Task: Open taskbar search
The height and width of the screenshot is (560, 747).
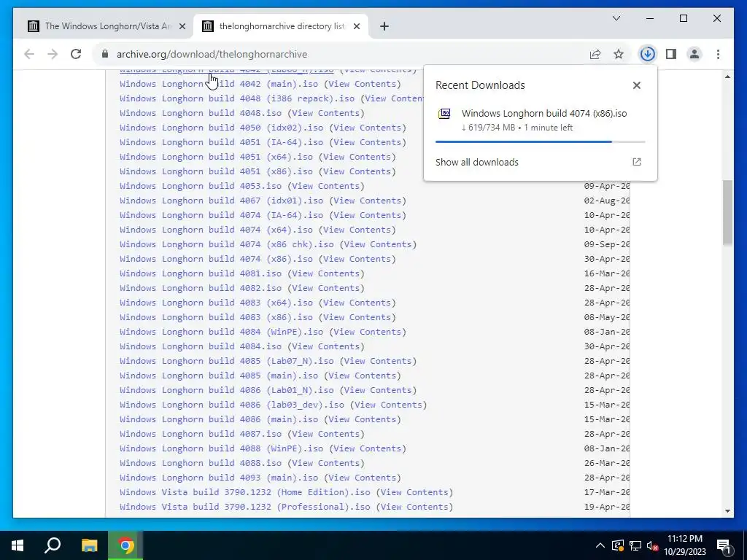Action: pos(53,545)
